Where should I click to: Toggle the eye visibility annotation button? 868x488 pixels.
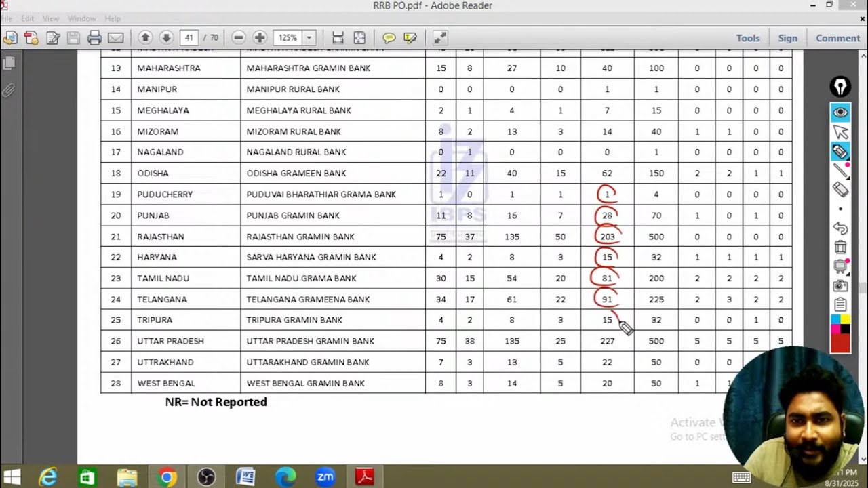pos(840,113)
